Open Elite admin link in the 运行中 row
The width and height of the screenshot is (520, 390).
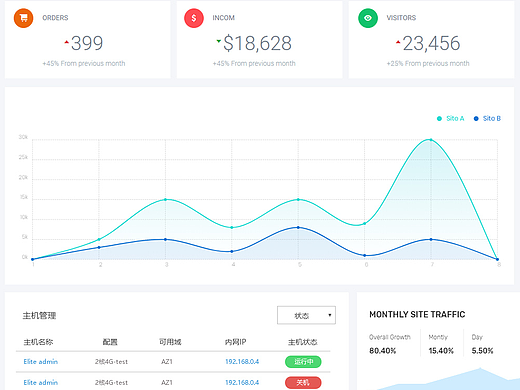coord(41,362)
